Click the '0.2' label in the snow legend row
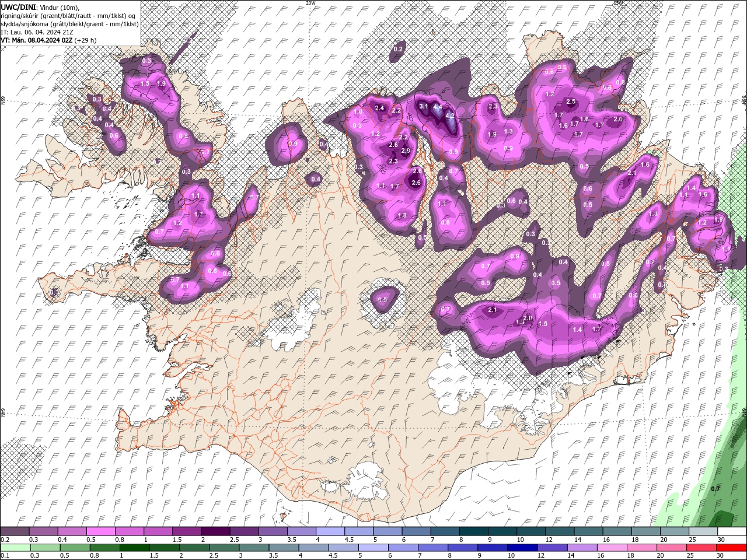747x560 pixels. point(5,540)
